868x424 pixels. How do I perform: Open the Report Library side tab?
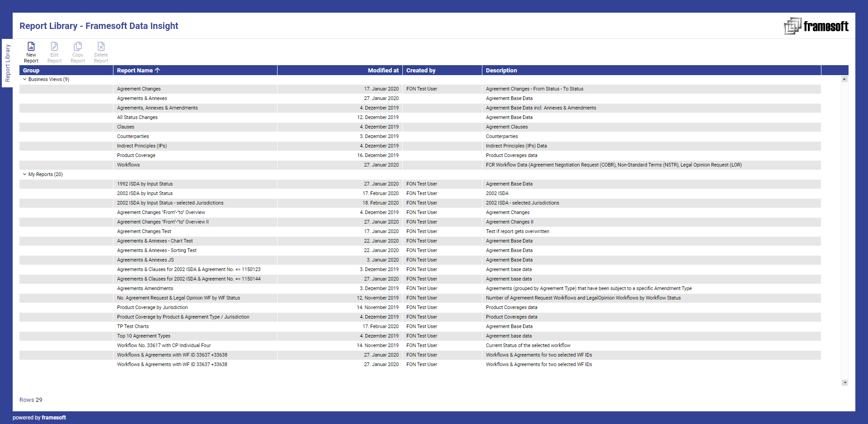(x=7, y=63)
